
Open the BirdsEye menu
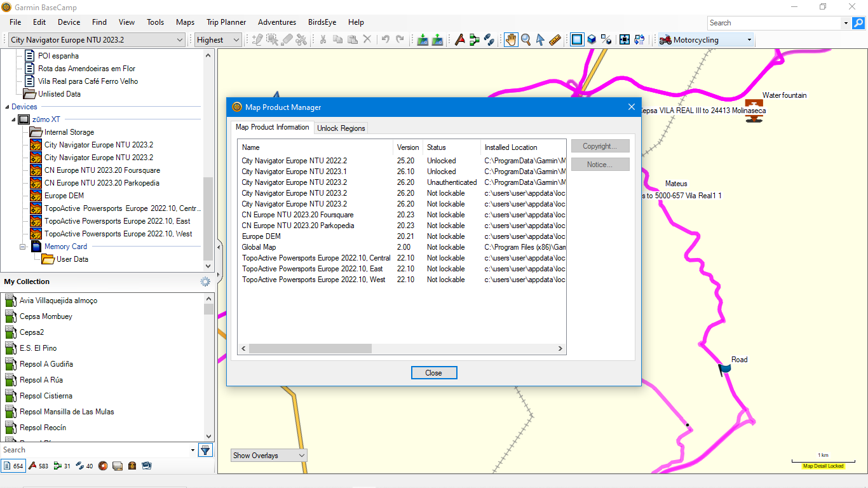323,22
